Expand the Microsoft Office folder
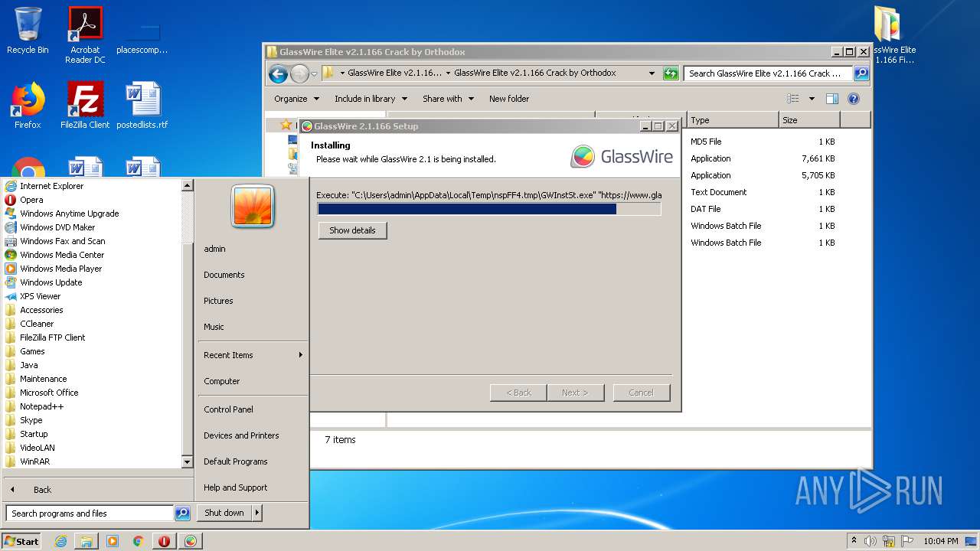 click(x=49, y=393)
